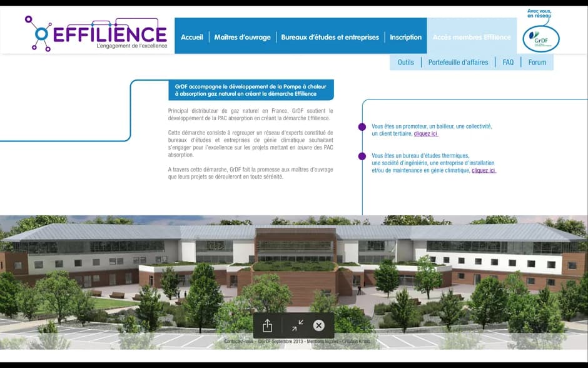Viewport: 588px width, 368px height.
Task: Click the Effilience logo
Action: 96,34
